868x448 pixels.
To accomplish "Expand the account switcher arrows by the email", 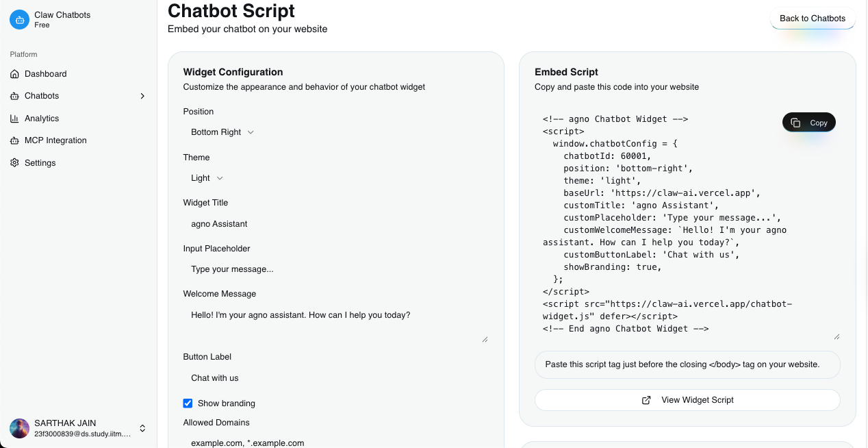I will (x=142, y=428).
